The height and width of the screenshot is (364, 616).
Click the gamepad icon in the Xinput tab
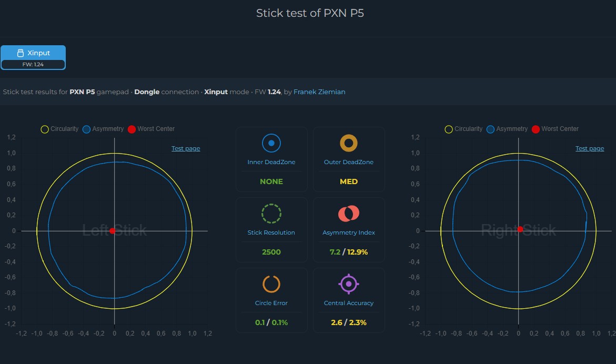(x=21, y=53)
